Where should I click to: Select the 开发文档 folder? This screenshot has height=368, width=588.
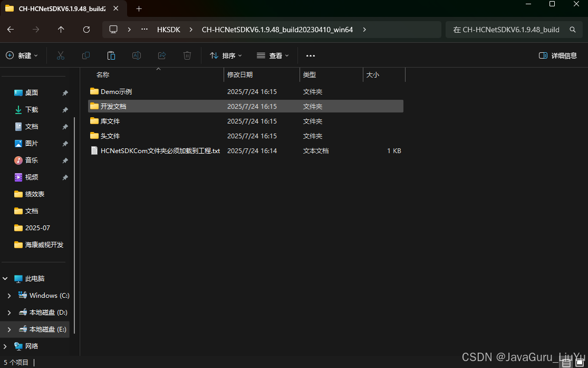coord(246,106)
